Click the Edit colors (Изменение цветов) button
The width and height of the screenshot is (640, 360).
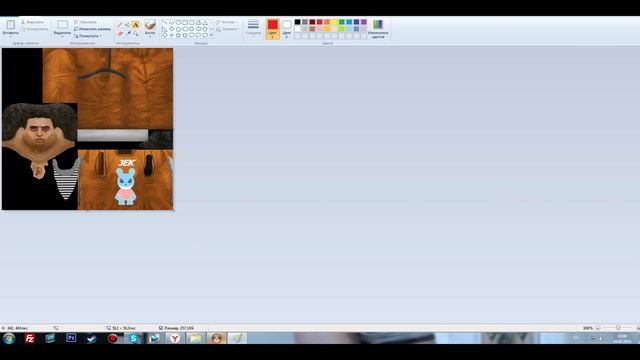pos(378,29)
